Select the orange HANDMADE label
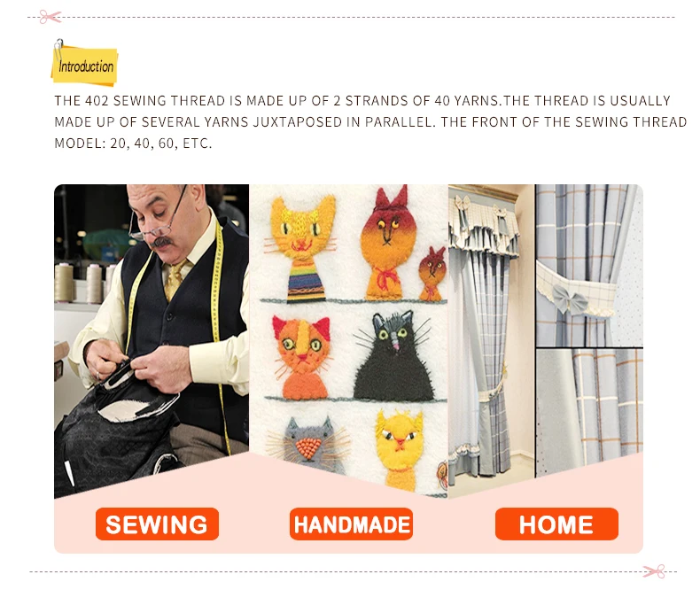This screenshot has width=700, height=590. click(x=351, y=524)
